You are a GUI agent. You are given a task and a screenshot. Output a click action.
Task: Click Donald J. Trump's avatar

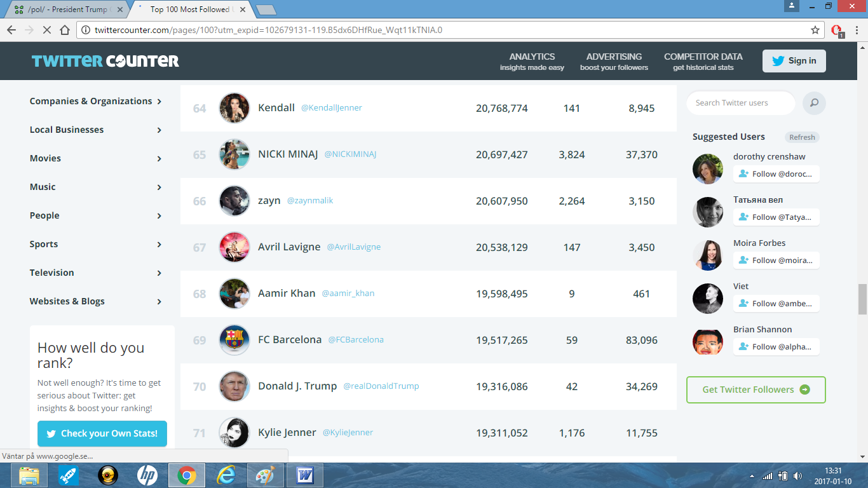(x=234, y=386)
